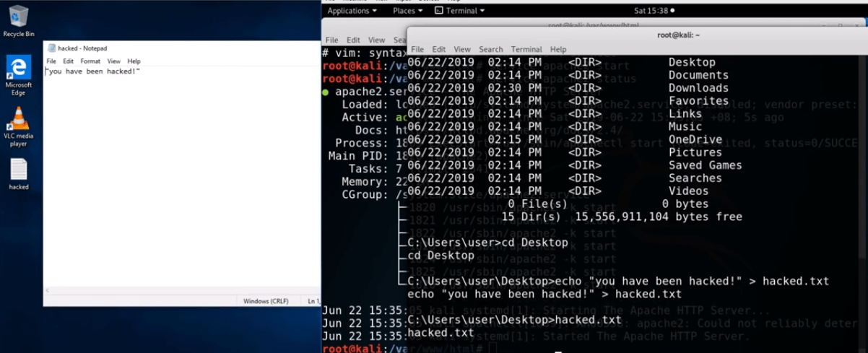This screenshot has width=868, height=353.
Task: Open the Terminal menu in root@kali window
Action: pos(526,49)
